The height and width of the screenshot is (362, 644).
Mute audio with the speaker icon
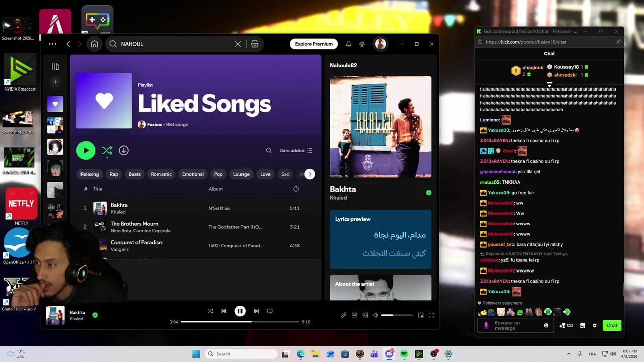375,315
